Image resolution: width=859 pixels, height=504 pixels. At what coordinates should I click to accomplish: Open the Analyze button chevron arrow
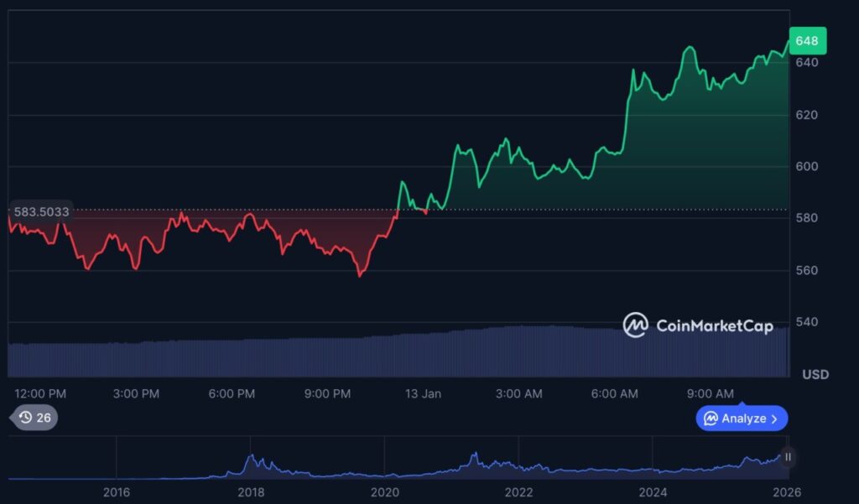(774, 418)
